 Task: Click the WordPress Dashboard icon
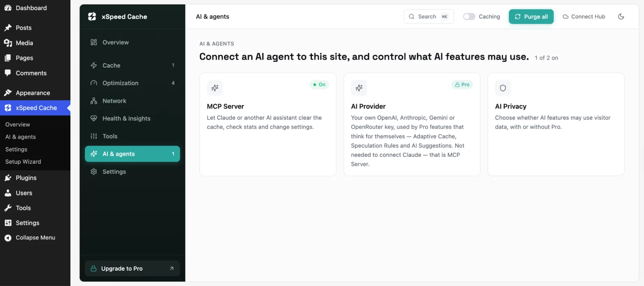point(8,8)
